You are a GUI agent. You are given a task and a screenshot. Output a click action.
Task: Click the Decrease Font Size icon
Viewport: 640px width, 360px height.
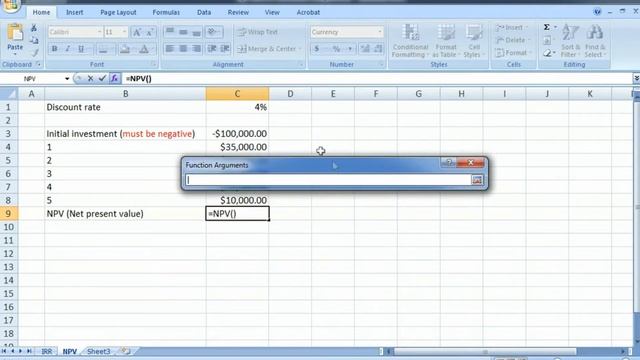(x=149, y=32)
